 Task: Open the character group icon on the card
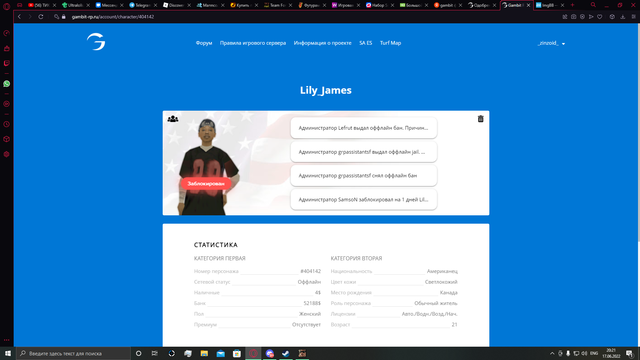[x=173, y=119]
